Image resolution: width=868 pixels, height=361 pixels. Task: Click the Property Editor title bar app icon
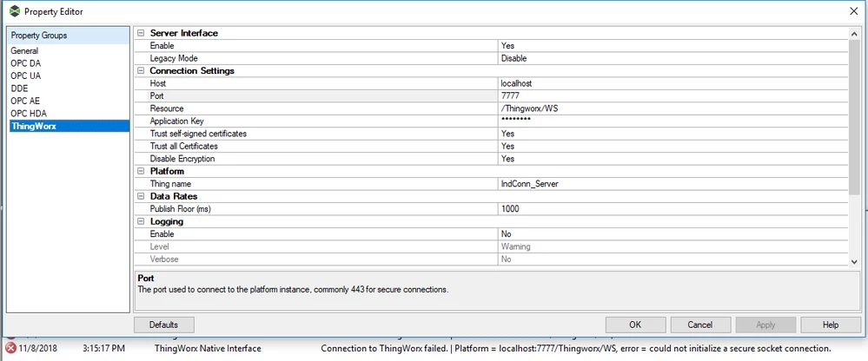(x=15, y=11)
